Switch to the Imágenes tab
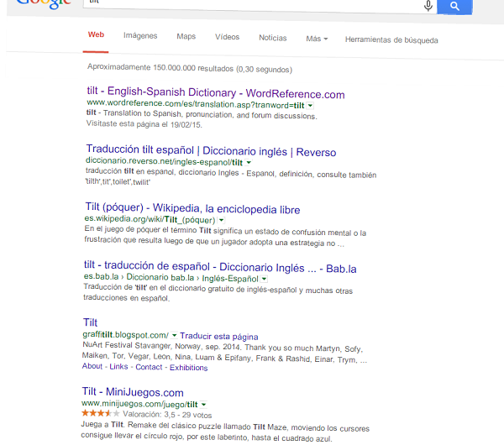Viewport: 504px width, 445px height. (x=140, y=35)
